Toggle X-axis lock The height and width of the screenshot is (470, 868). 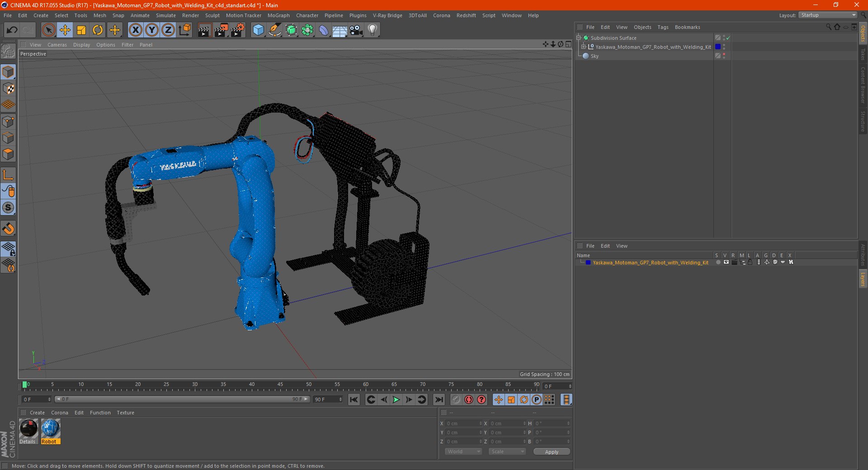point(135,30)
